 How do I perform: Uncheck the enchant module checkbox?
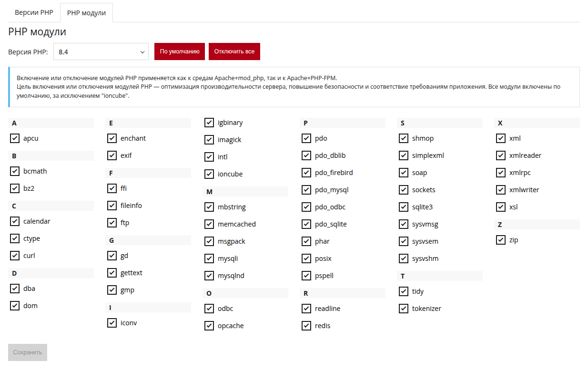(112, 138)
